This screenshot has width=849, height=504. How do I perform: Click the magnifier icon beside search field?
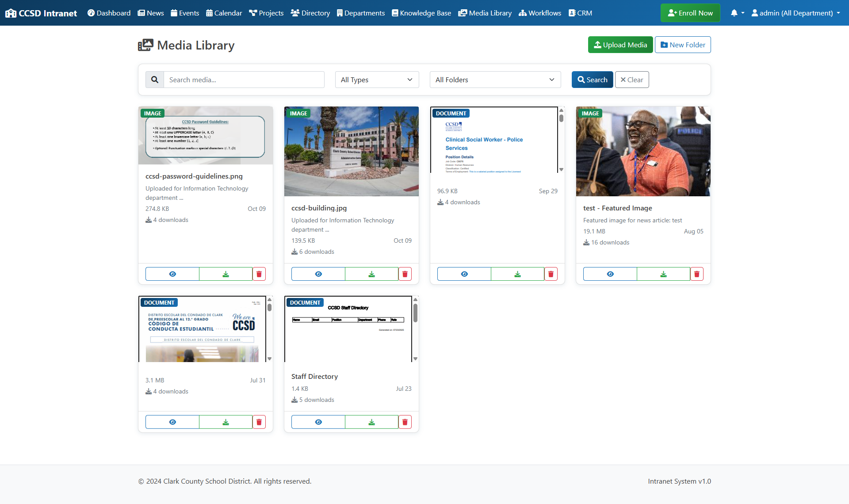click(155, 80)
